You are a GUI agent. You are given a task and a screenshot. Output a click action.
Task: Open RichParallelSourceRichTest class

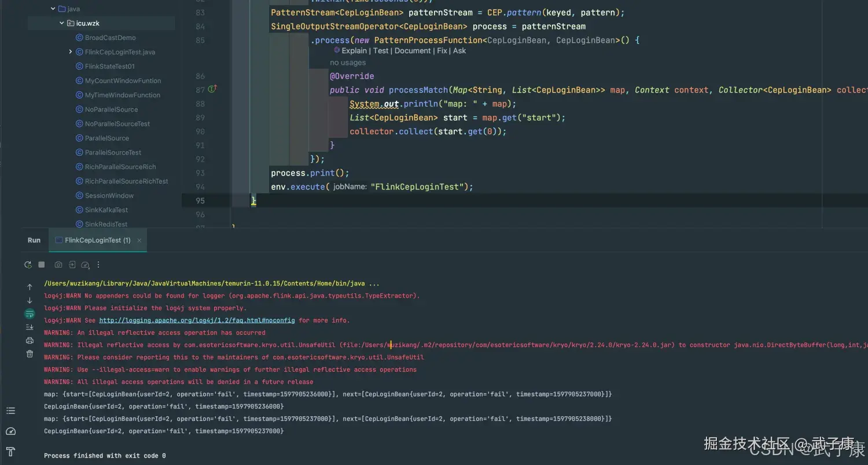click(x=127, y=181)
